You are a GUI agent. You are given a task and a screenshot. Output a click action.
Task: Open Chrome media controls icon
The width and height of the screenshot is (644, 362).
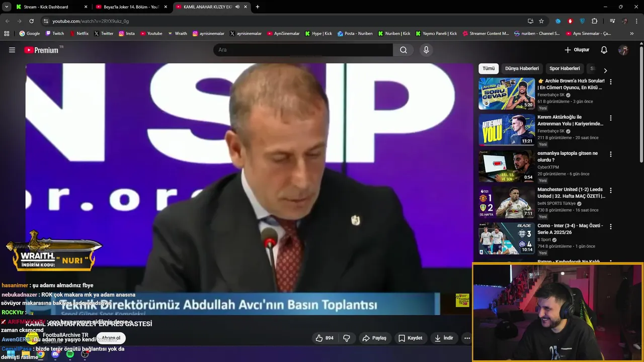(x=612, y=21)
